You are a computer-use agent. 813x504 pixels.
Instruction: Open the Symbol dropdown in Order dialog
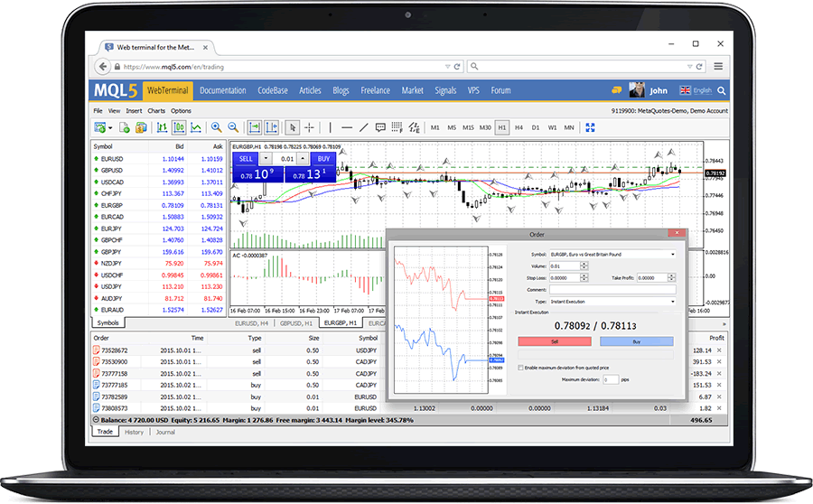point(612,254)
